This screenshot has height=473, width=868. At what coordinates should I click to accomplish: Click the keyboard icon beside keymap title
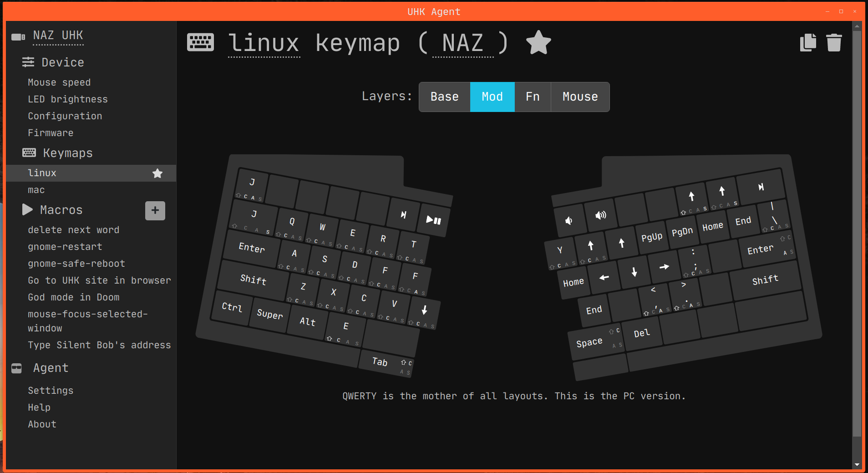click(x=200, y=42)
